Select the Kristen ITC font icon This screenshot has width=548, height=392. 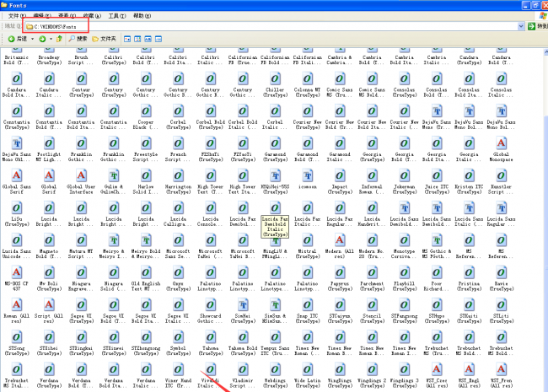point(469,175)
